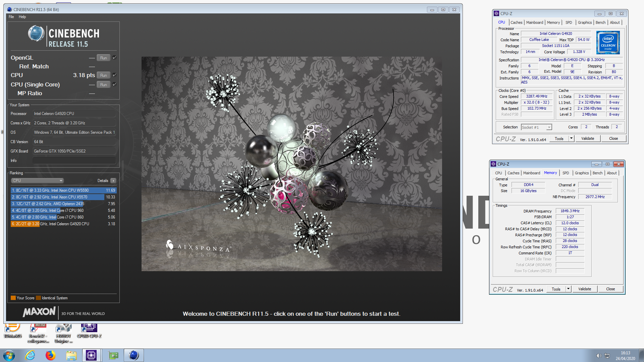
Task: Select ranking row Celeron G4920 CPU
Action: 63,224
